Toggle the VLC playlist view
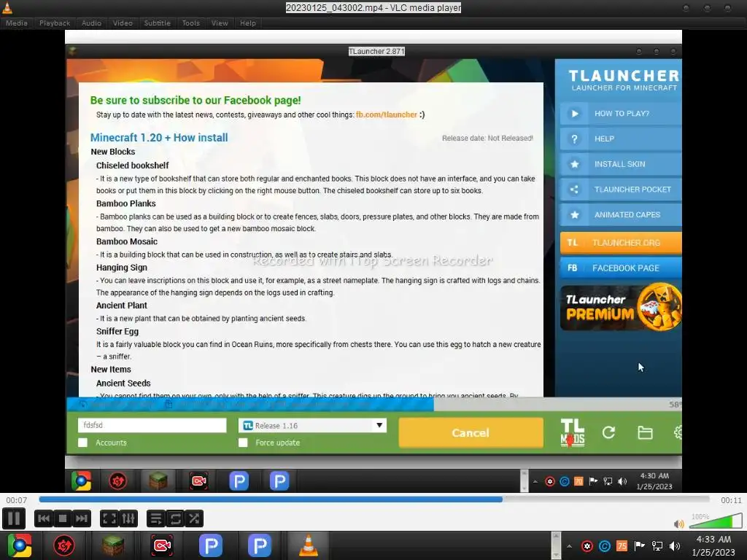This screenshot has width=747, height=560. 156,518
